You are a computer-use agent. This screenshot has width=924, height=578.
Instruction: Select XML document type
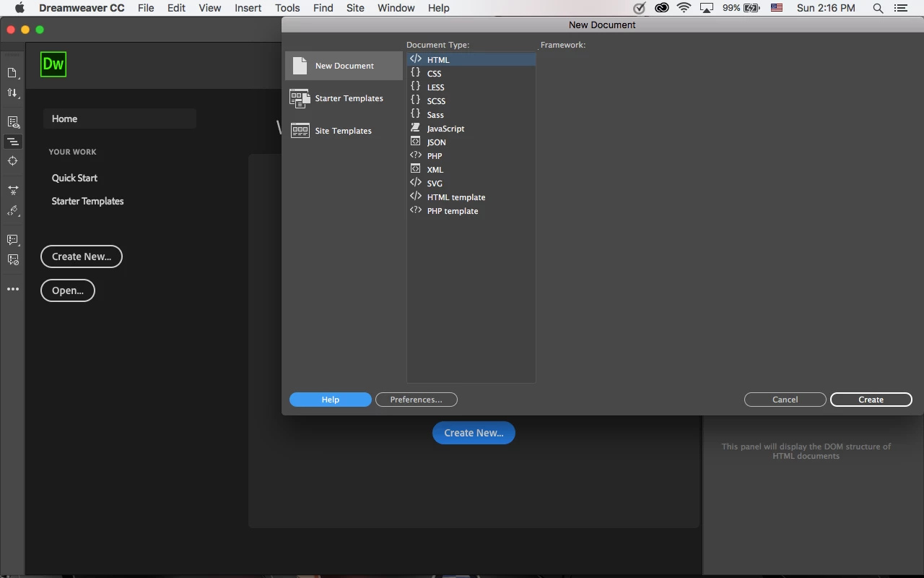tap(471, 170)
